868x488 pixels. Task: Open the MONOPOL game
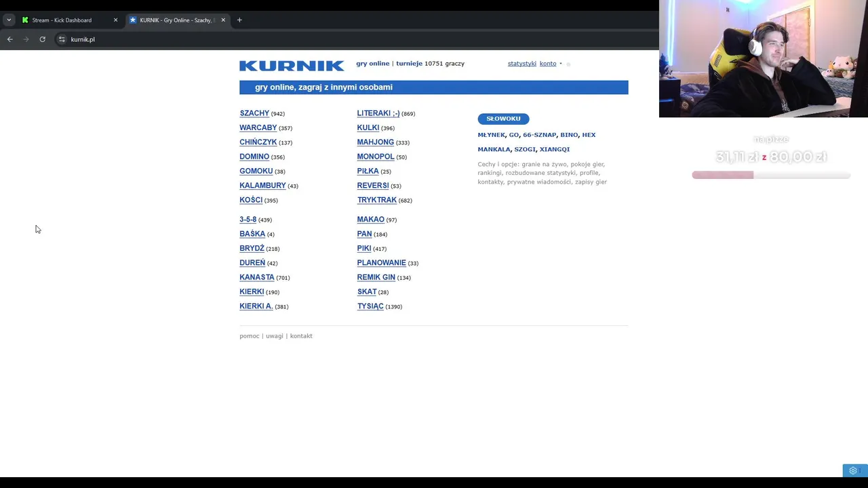(376, 157)
